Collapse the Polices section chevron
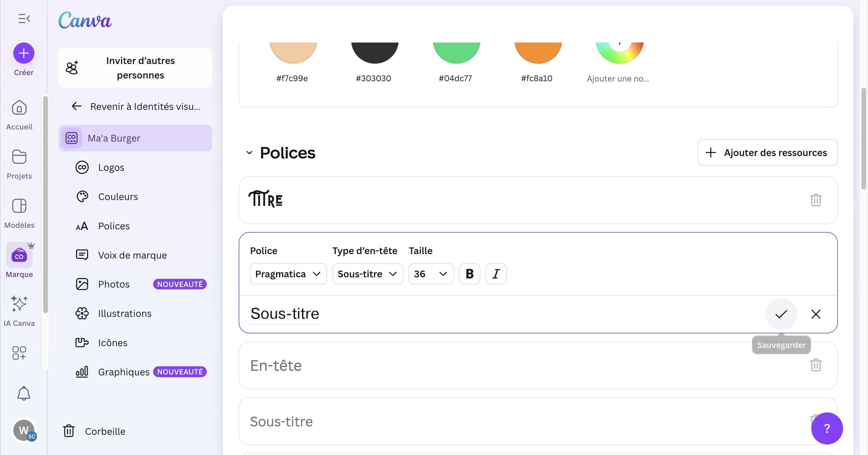 tap(249, 153)
